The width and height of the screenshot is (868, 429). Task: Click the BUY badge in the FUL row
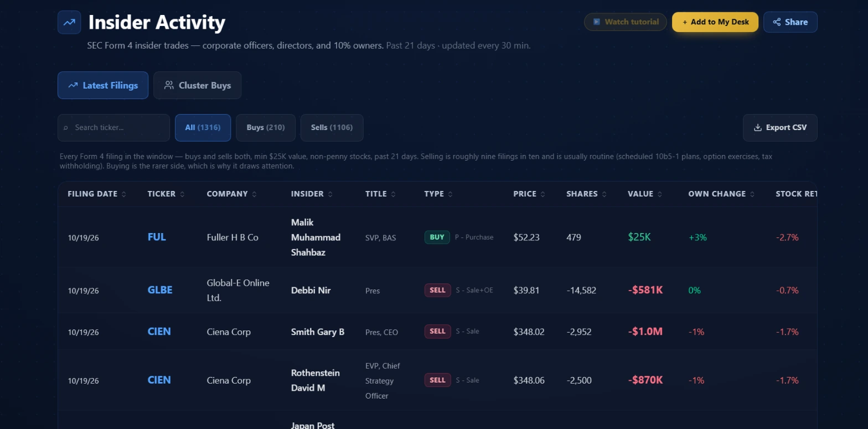(437, 237)
